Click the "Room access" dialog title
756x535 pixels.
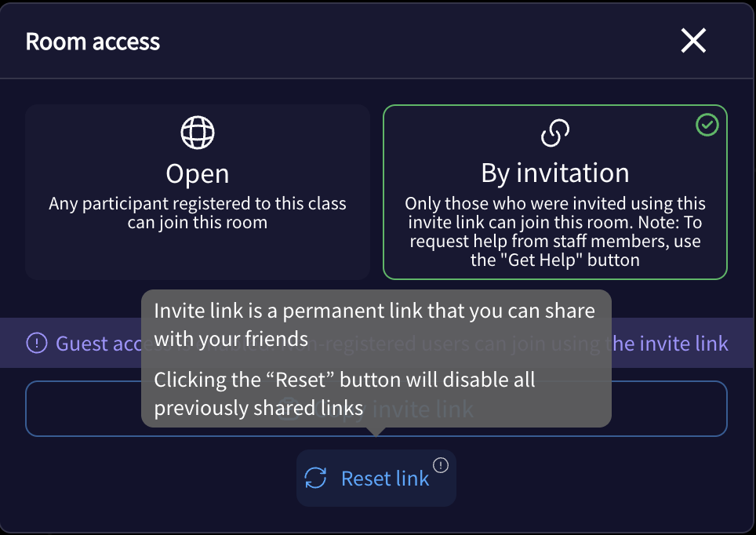click(x=93, y=42)
